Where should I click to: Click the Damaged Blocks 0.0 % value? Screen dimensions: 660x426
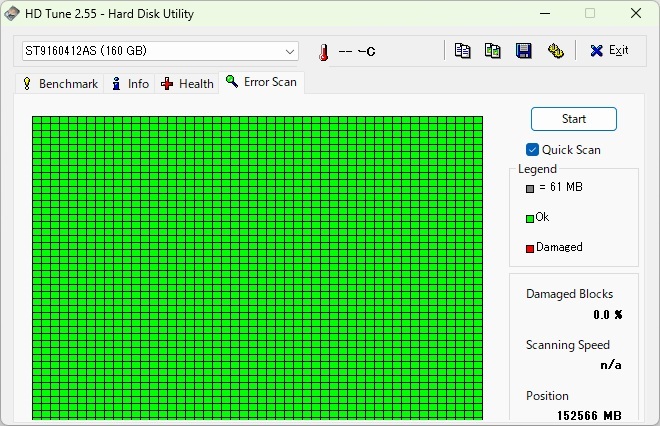coord(608,314)
